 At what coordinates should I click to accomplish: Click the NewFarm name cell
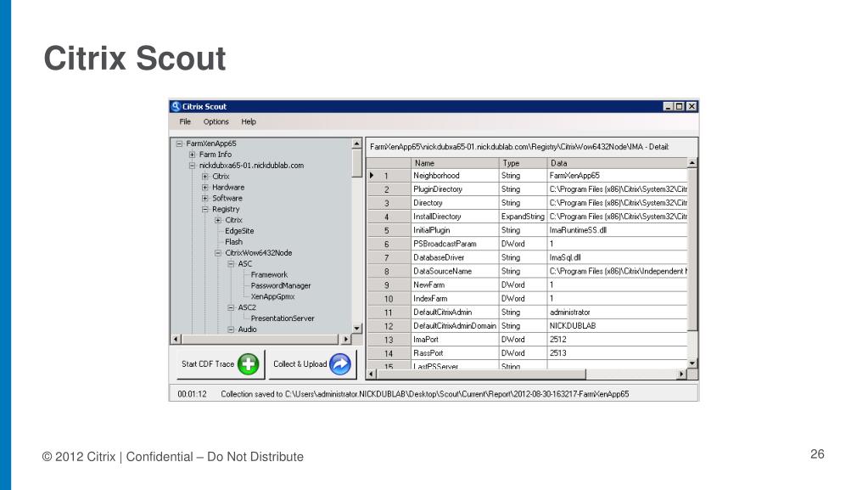click(455, 284)
